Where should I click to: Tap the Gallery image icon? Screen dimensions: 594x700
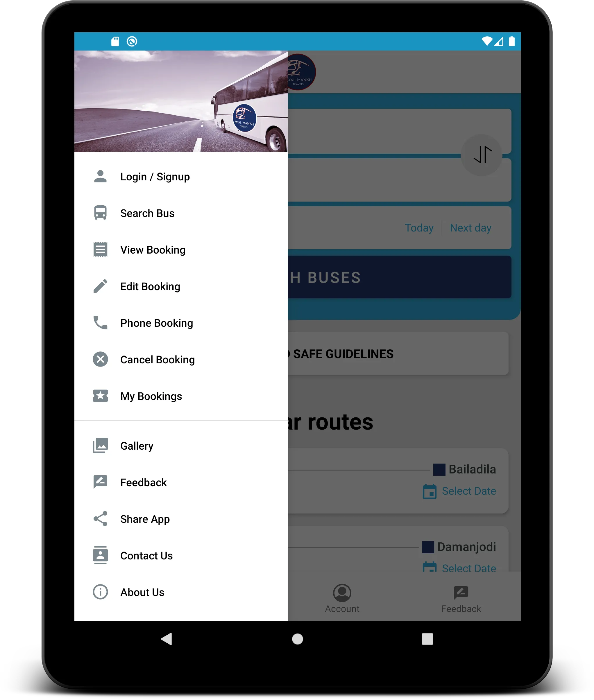point(101,446)
